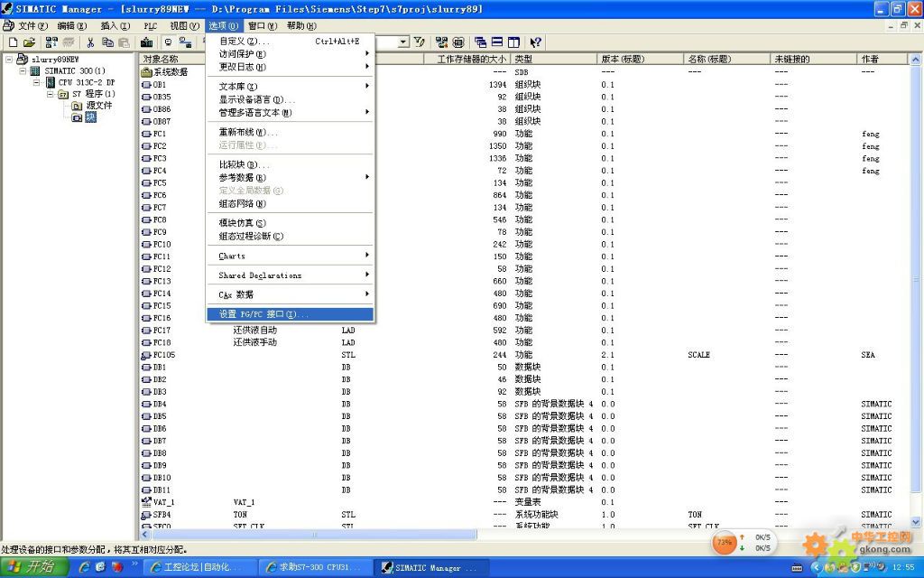The height and width of the screenshot is (578, 924).
Task: Select the 源文件 tree item
Action: [x=99, y=106]
